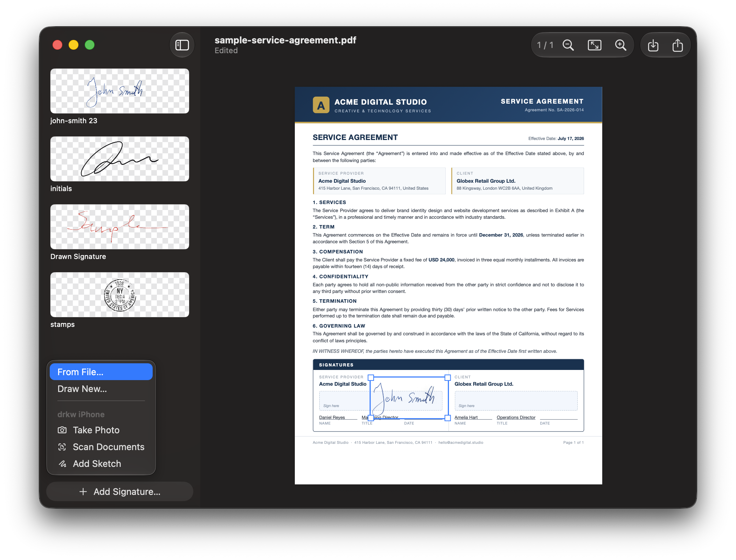Viewport: 736px width, 560px height.
Task: Select the Drawn Signature red thumbnail
Action: click(120, 227)
